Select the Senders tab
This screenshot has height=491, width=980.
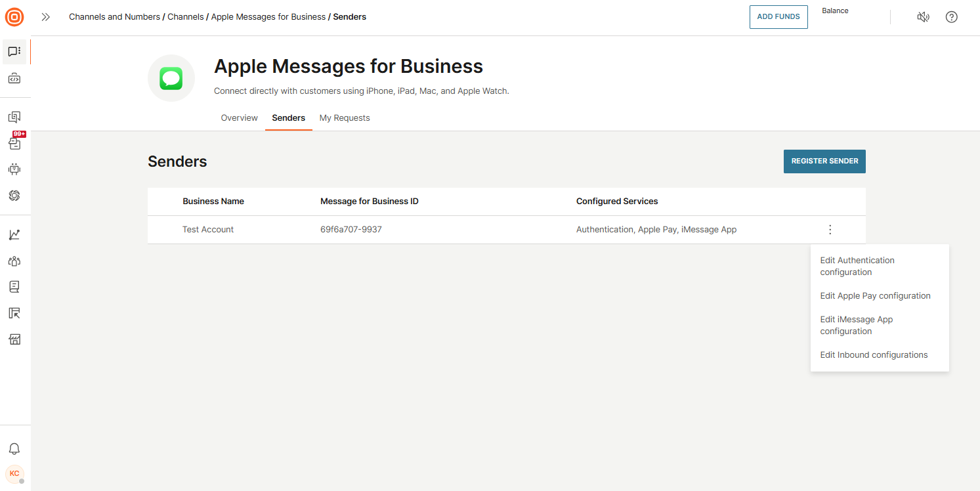point(289,118)
